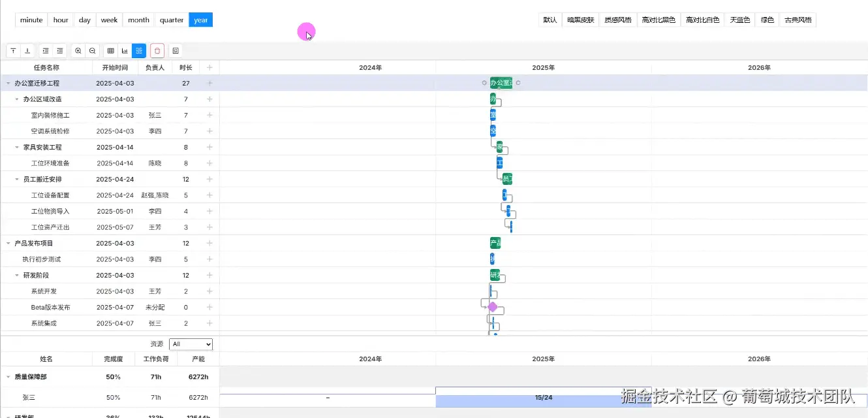868x418 pixels.
Task: Click the zoom in magnifier icon
Action: [78, 51]
